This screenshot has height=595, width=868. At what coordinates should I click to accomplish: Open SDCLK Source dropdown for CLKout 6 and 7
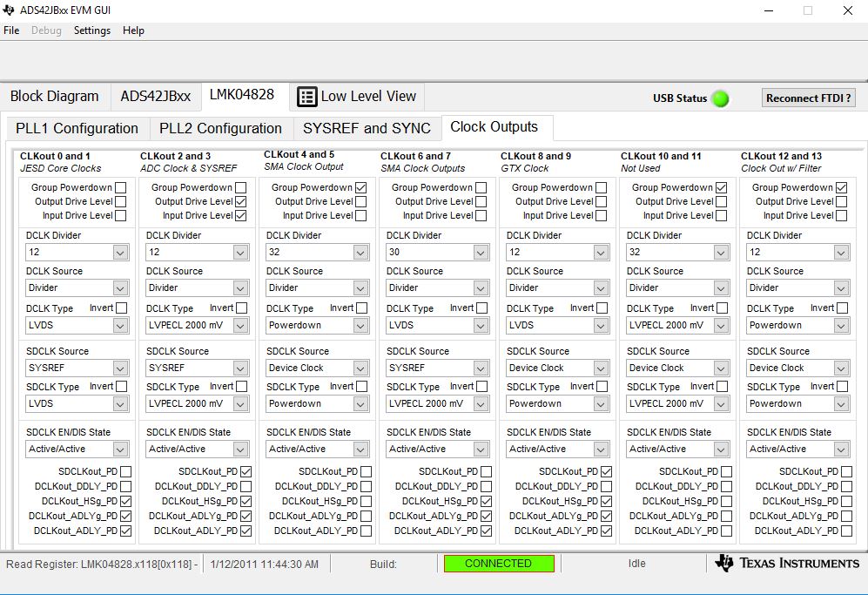[481, 368]
